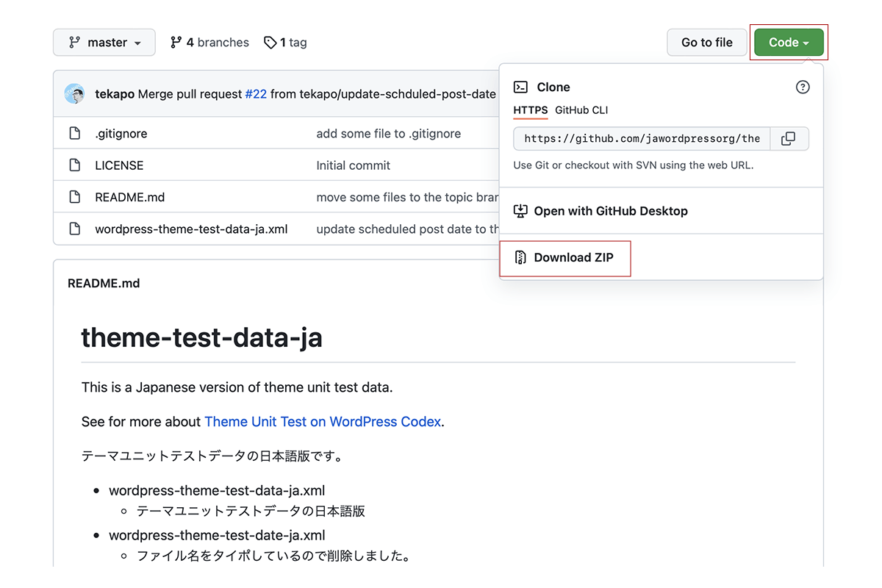Open the green Code dropdown button
The image size is (882, 588).
pos(789,43)
